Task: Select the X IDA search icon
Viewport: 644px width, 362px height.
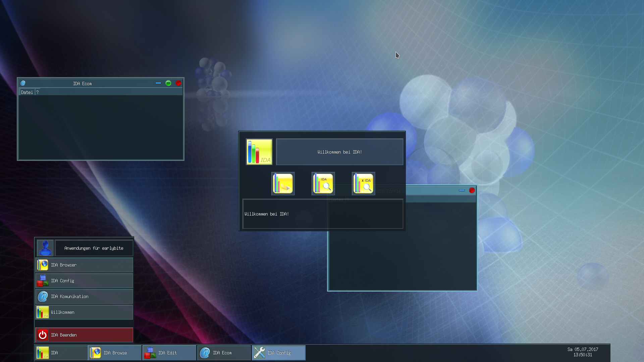Action: pyautogui.click(x=364, y=183)
